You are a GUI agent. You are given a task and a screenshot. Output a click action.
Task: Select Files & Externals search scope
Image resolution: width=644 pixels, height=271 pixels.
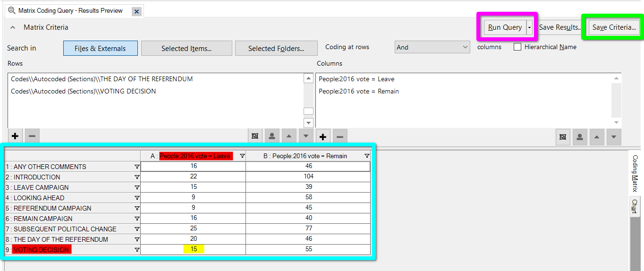100,48
